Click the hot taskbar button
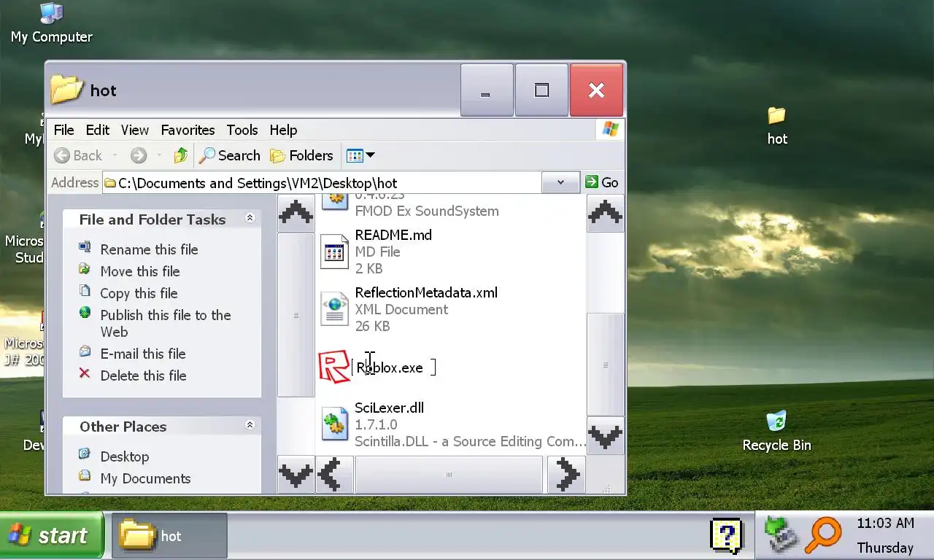 click(x=169, y=536)
